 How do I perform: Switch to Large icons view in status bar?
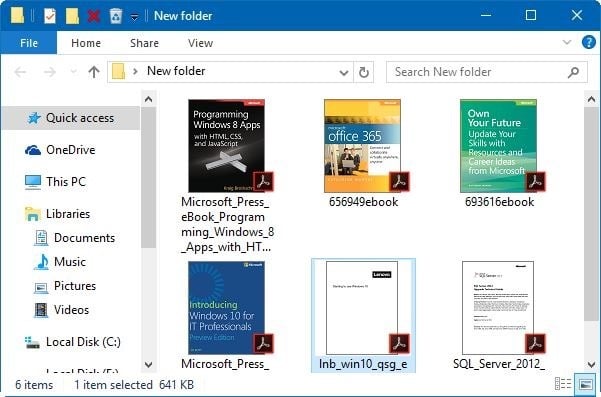585,384
